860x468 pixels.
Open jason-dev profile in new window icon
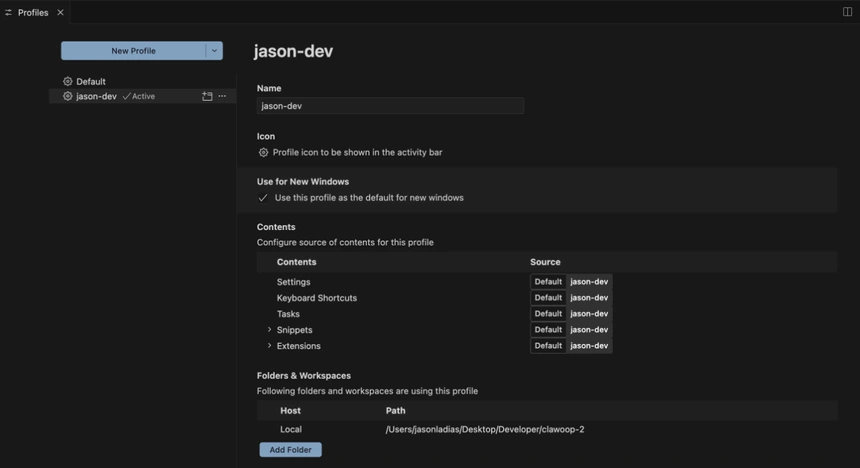207,97
